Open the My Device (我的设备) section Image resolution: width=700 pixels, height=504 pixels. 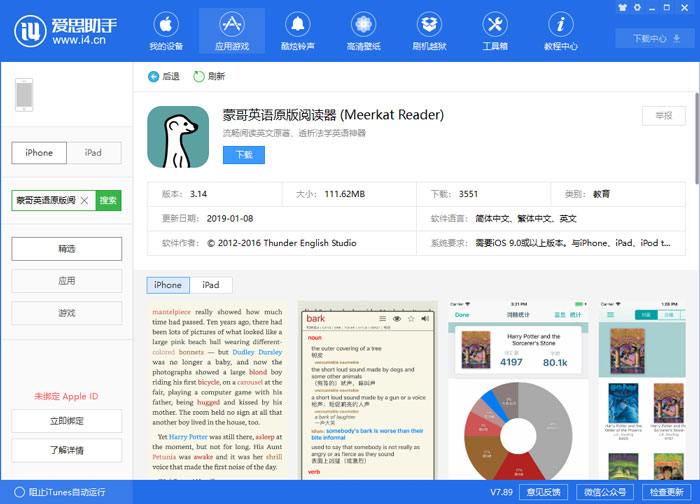click(x=165, y=31)
